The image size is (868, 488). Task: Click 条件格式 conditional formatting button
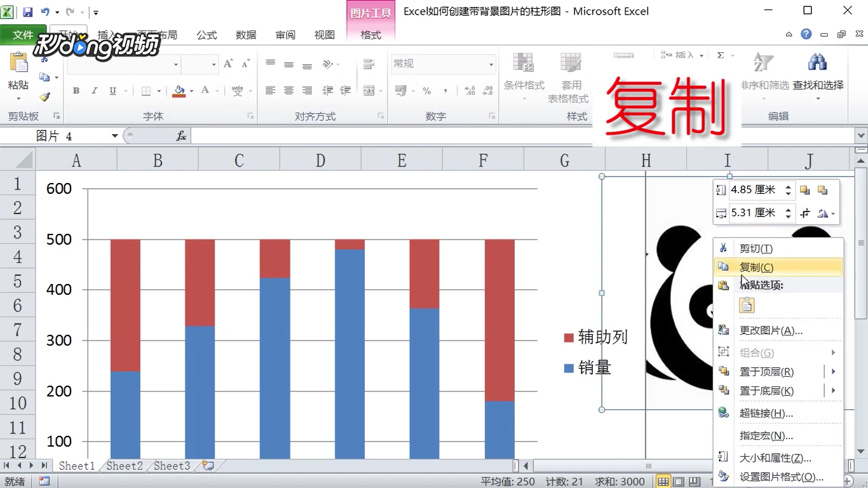pos(524,76)
